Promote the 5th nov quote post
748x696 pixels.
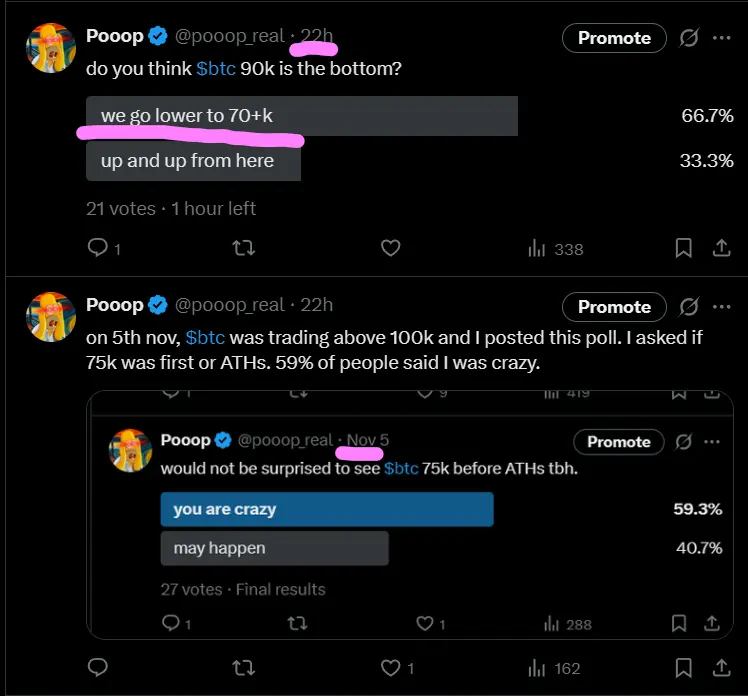614,306
